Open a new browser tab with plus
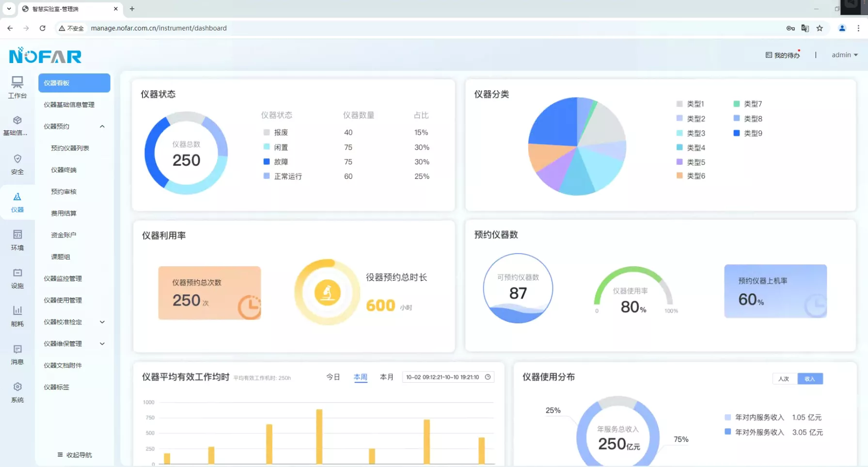 (132, 9)
